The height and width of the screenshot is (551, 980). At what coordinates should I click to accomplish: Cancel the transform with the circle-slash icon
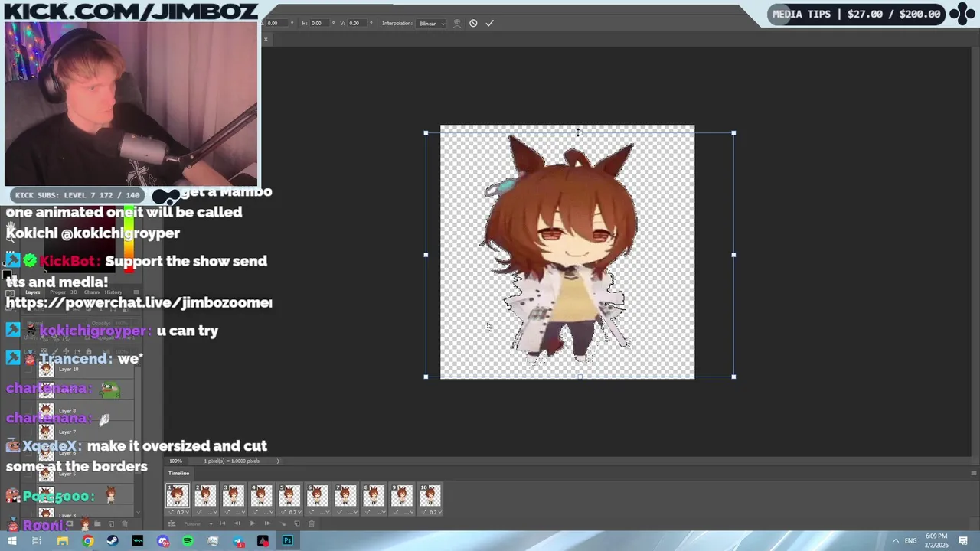473,23
